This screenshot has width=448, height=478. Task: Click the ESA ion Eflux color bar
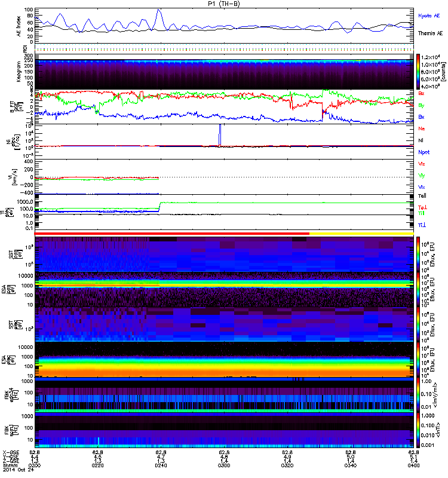tap(418, 289)
